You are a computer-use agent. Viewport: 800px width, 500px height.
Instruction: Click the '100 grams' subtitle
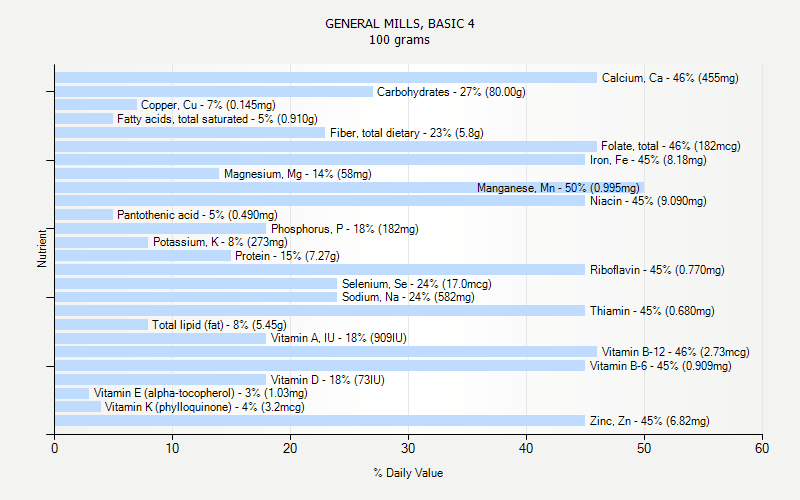coord(399,40)
